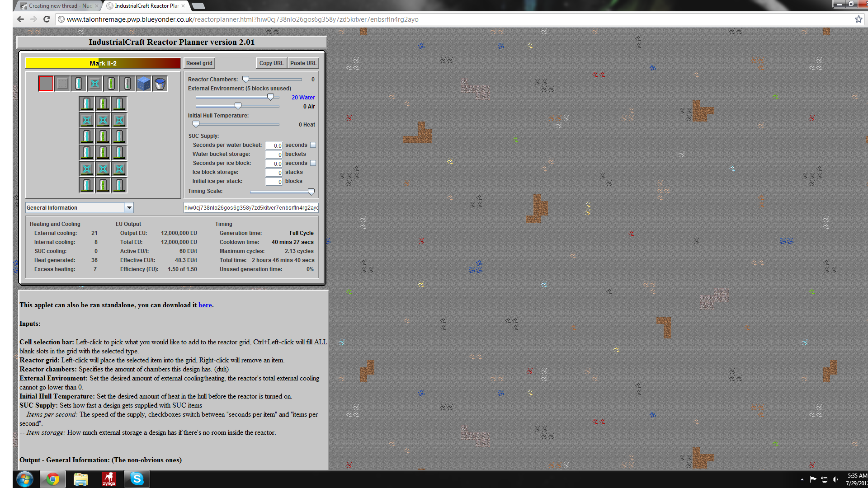This screenshot has height=488, width=868.
Task: Click the Copy URL button
Action: click(x=271, y=63)
